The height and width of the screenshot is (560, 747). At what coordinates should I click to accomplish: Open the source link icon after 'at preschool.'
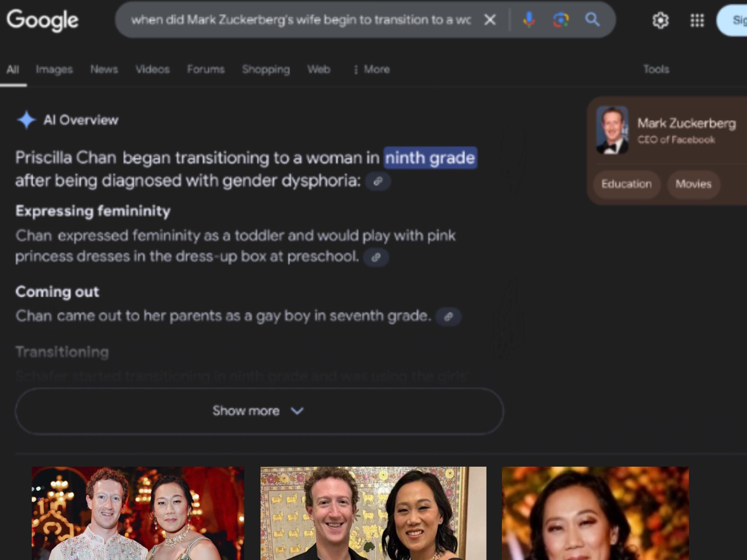point(376,257)
